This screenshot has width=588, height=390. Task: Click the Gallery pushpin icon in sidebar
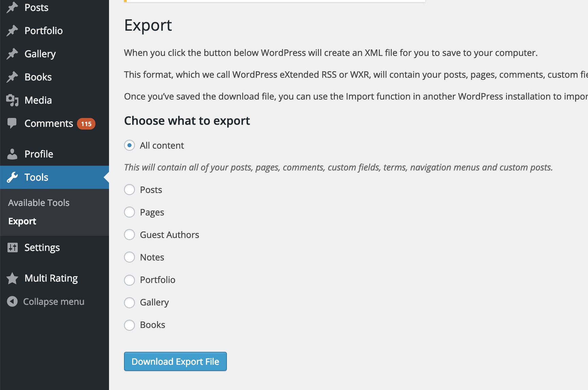coord(12,54)
